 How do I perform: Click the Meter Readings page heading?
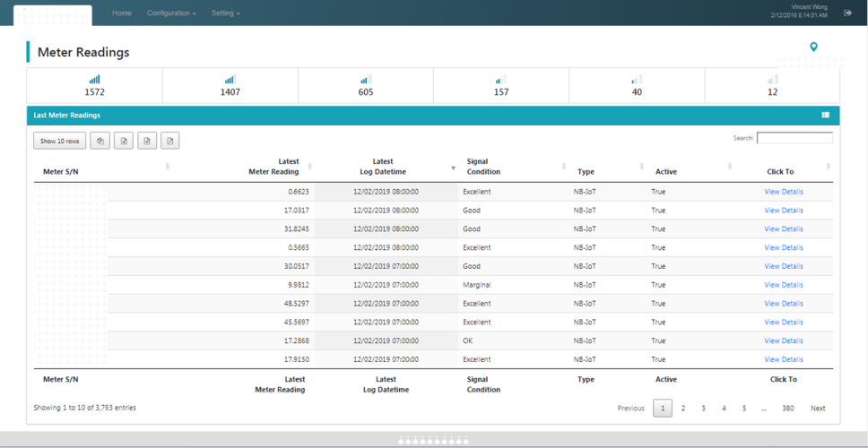click(x=83, y=52)
